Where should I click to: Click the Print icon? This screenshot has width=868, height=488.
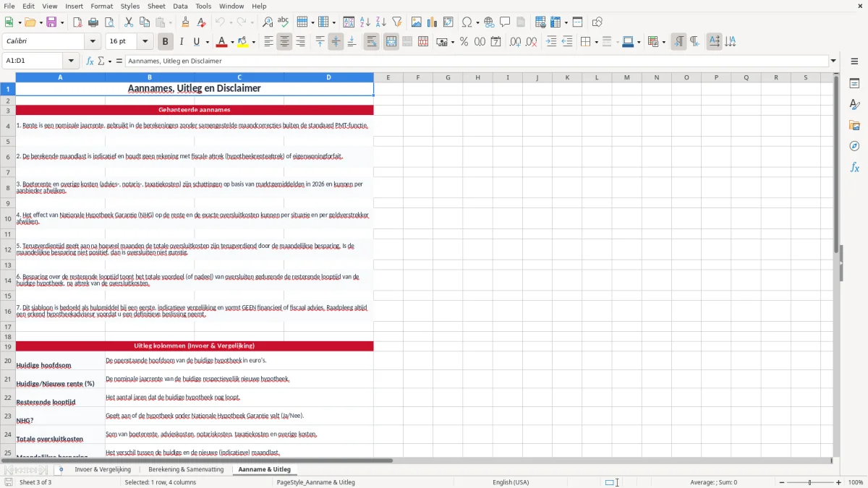(93, 22)
